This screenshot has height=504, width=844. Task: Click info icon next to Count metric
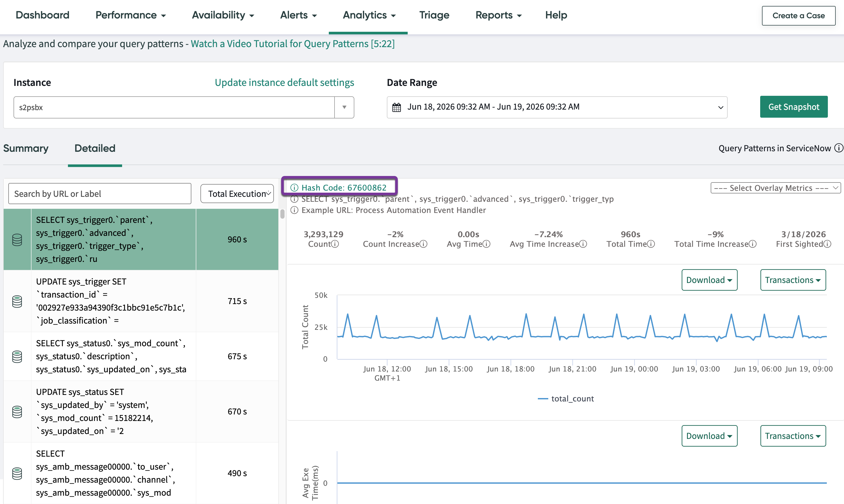335,244
